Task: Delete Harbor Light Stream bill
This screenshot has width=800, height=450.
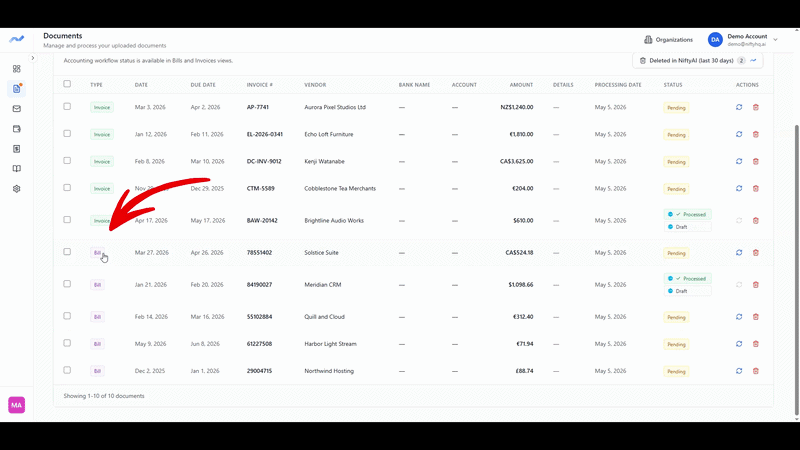Action: pyautogui.click(x=756, y=344)
